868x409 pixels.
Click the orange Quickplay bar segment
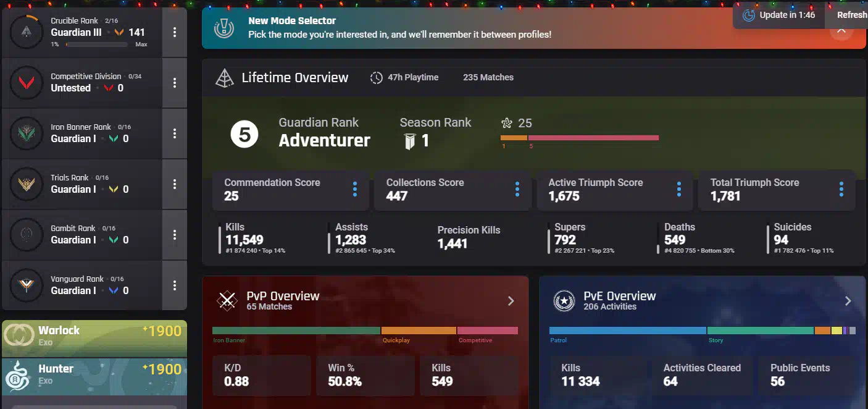click(x=419, y=331)
